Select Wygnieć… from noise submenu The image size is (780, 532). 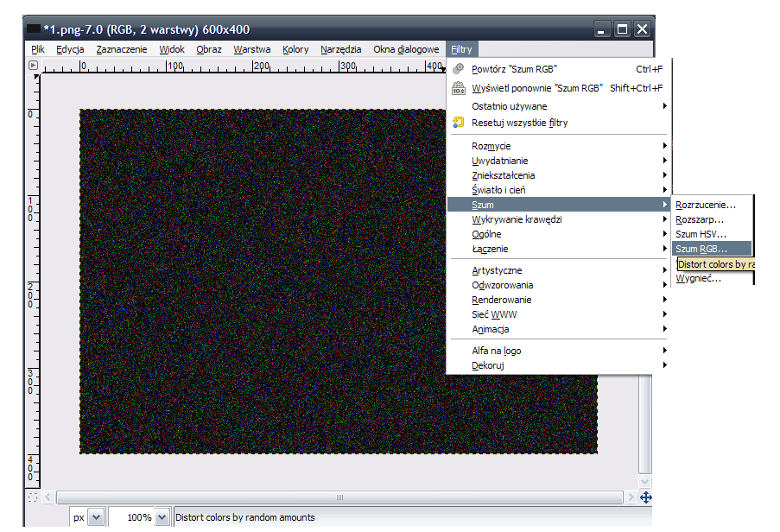pyautogui.click(x=698, y=278)
